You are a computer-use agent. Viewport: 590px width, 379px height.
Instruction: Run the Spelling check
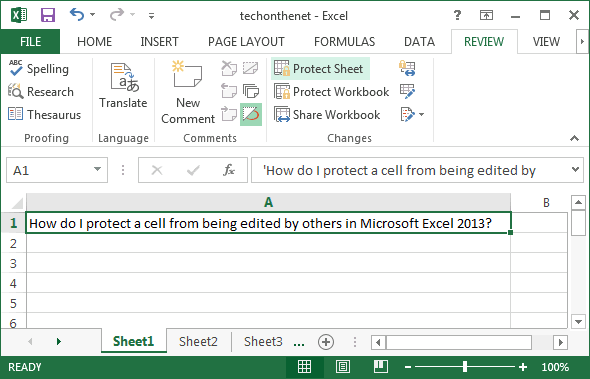[38, 69]
